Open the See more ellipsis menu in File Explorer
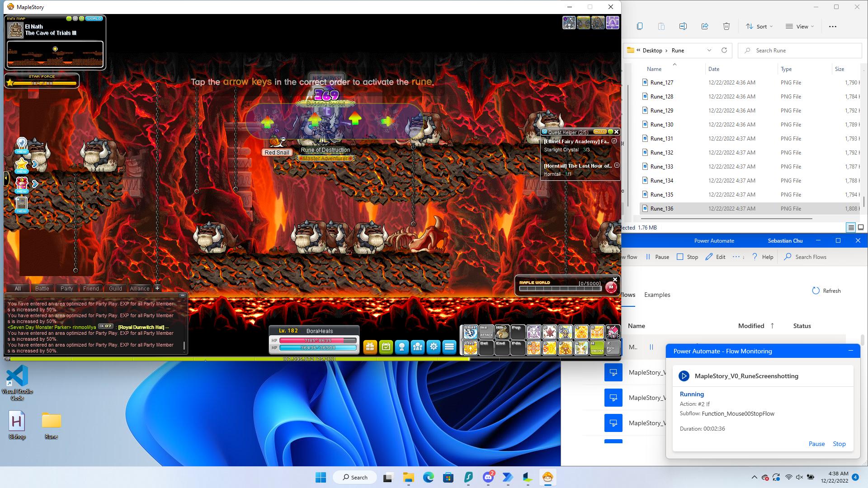The image size is (868, 488). click(833, 26)
